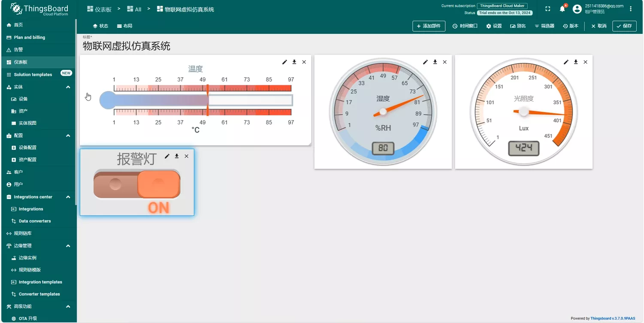
Task: Open notifications bell icon
Action: 562,9
